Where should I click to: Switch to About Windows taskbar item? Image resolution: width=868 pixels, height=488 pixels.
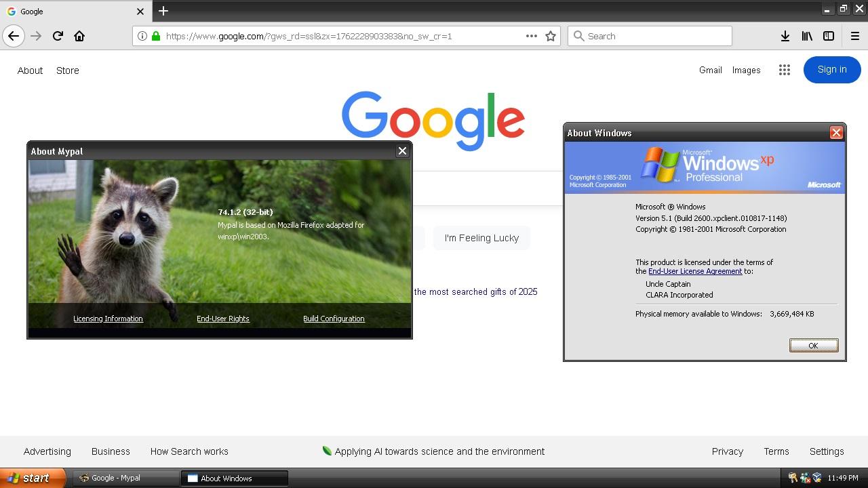pos(234,478)
